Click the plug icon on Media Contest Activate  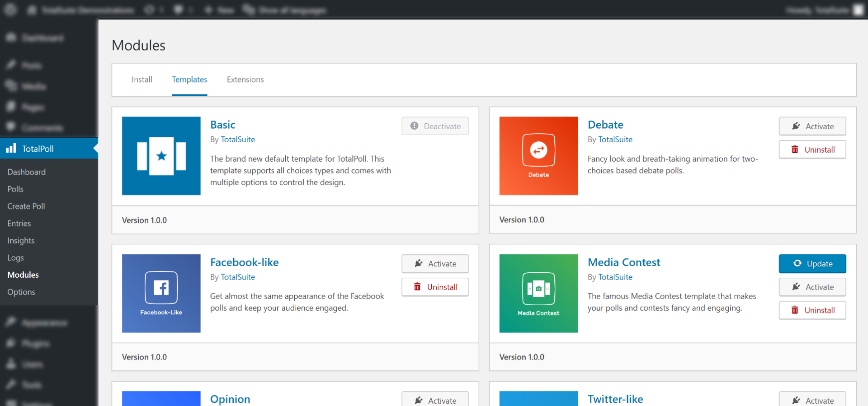tap(796, 287)
